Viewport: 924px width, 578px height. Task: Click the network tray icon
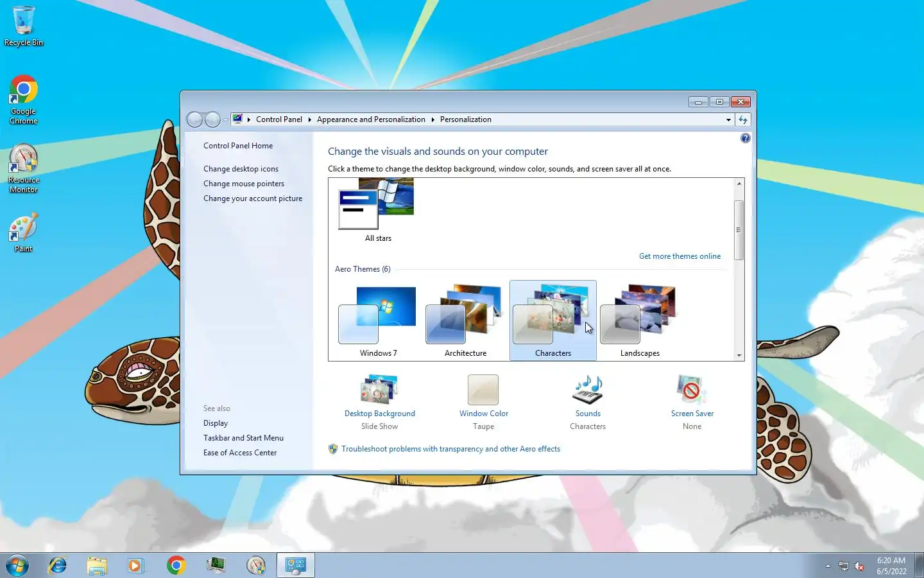tap(843, 566)
